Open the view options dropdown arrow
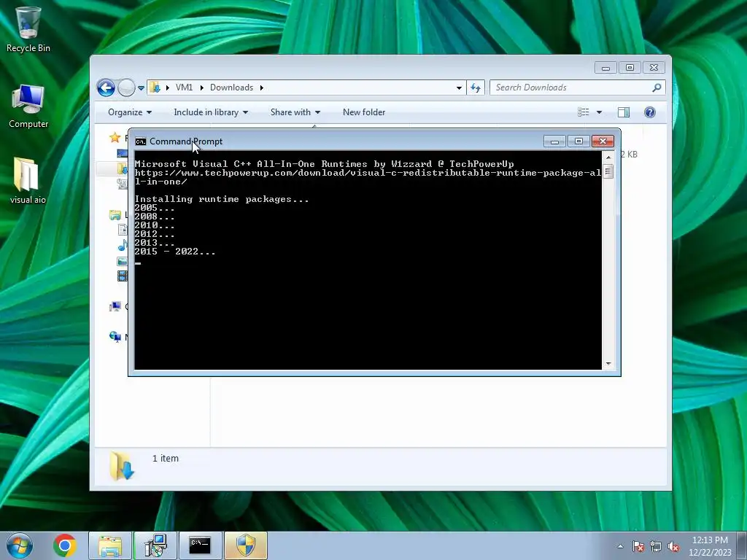 pyautogui.click(x=600, y=112)
